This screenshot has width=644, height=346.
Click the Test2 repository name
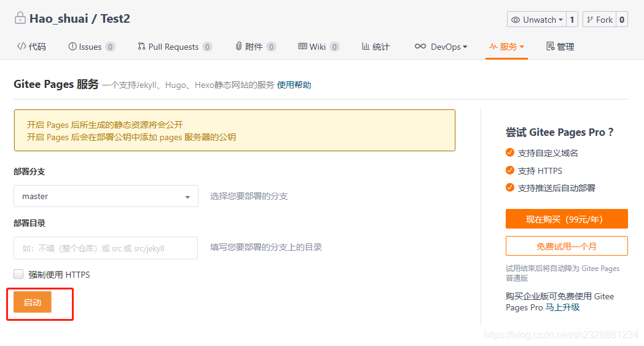coord(116,18)
